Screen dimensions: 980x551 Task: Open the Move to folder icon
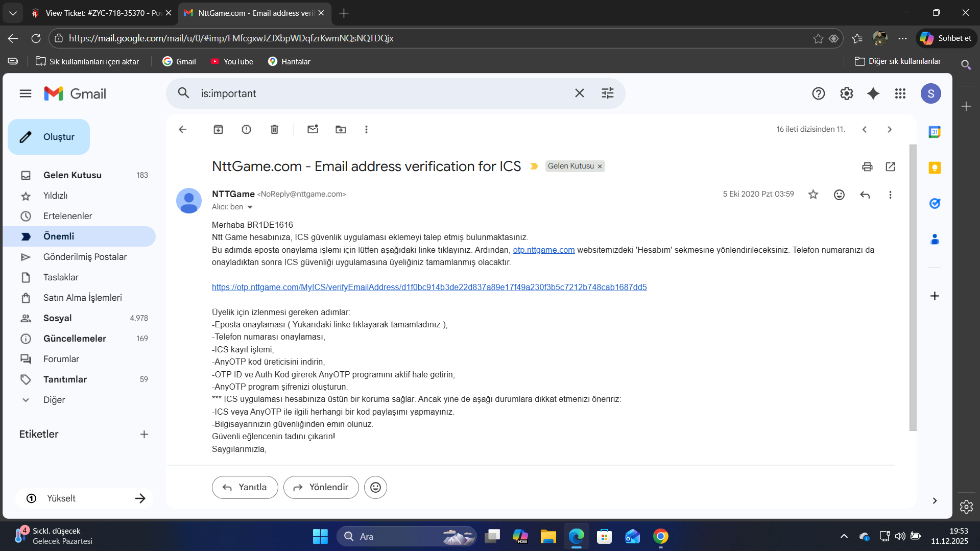[x=341, y=130]
